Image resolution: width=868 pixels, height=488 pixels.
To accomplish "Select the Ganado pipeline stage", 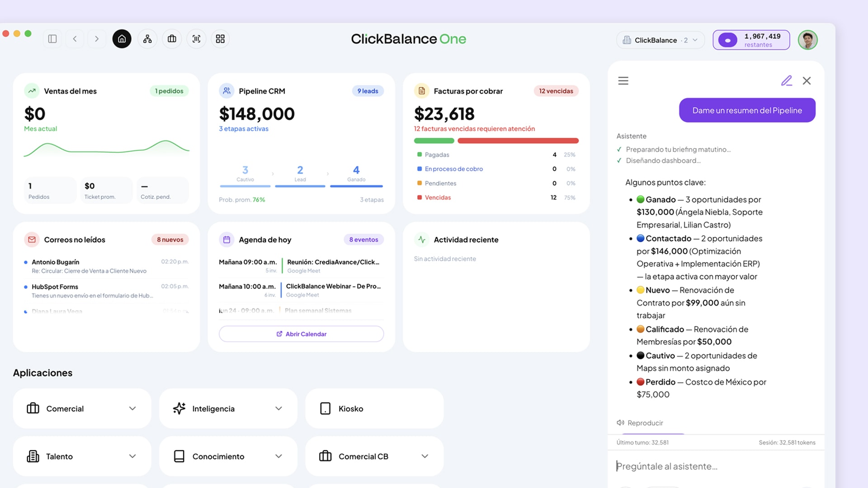I will click(x=356, y=175).
